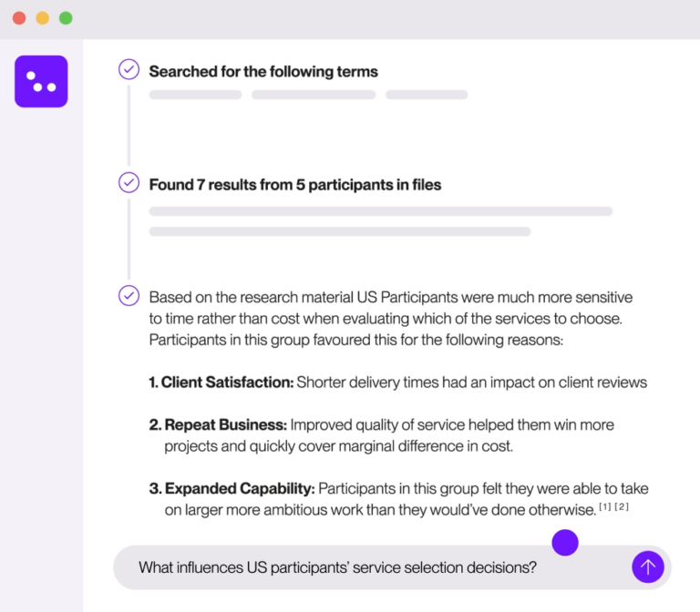Open citation reference [1]

tap(605, 506)
